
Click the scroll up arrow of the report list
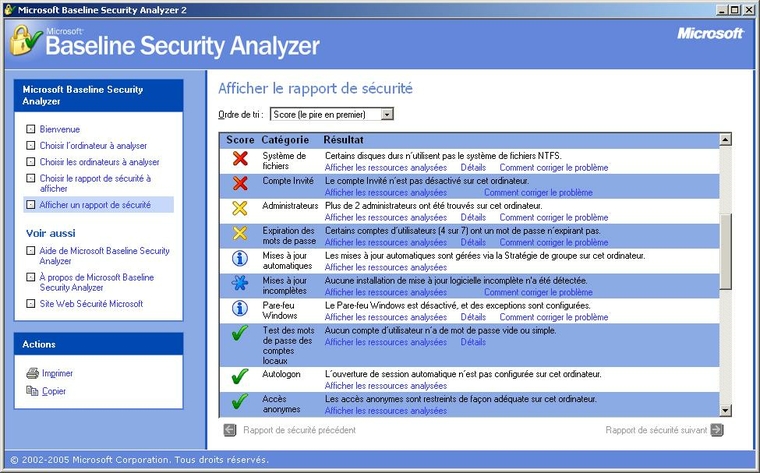click(x=725, y=140)
